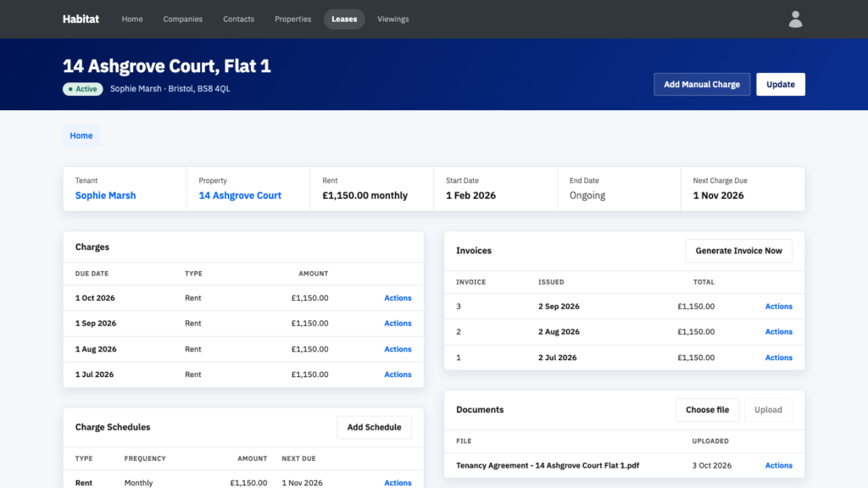The width and height of the screenshot is (868, 488).
Task: Click the Add Manual Charge button
Action: click(x=702, y=84)
